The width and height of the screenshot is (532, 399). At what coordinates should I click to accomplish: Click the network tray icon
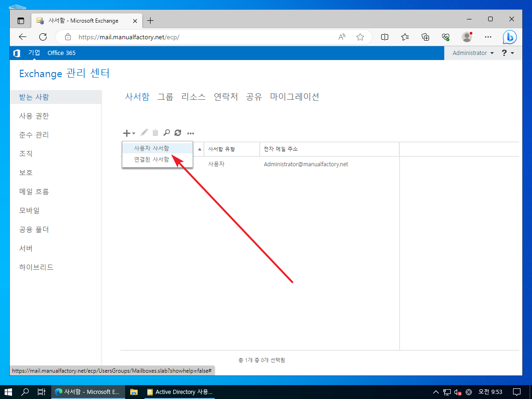pyautogui.click(x=447, y=392)
